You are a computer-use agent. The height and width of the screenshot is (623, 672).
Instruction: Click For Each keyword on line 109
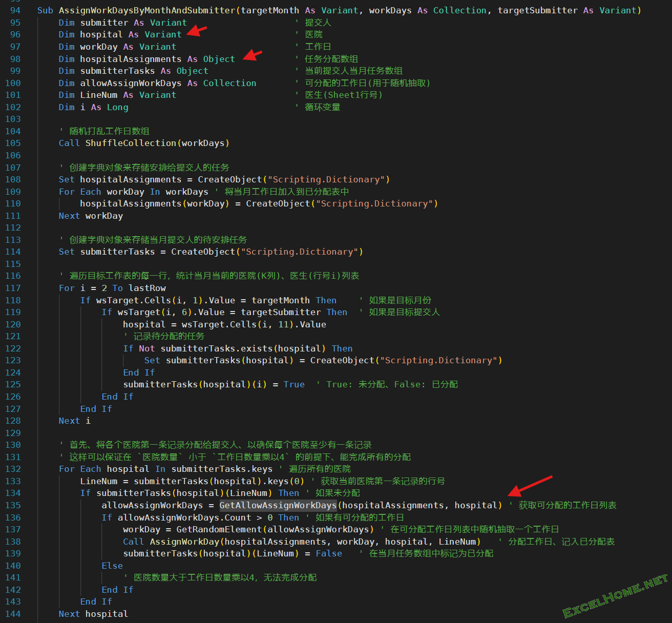click(80, 192)
